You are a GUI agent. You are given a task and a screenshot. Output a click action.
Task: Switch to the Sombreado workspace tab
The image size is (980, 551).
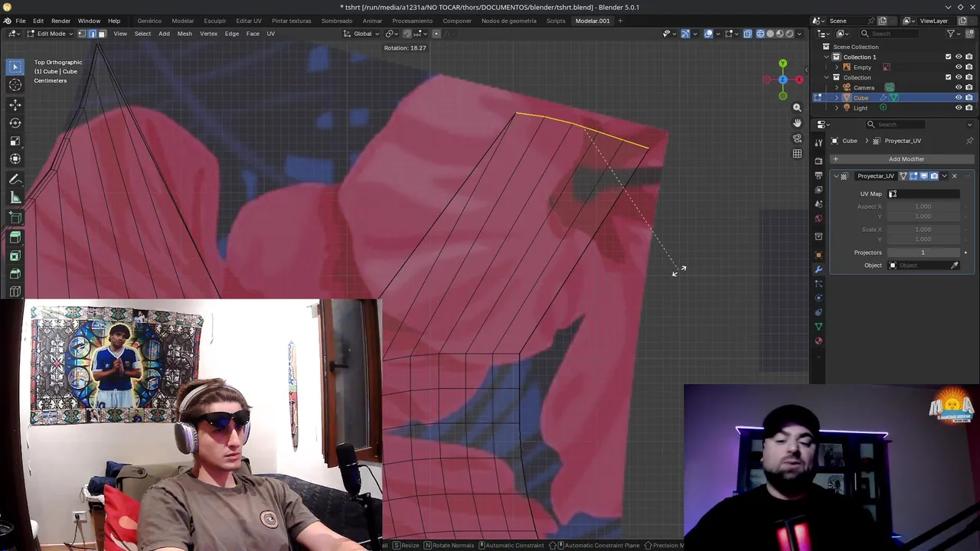tap(337, 21)
